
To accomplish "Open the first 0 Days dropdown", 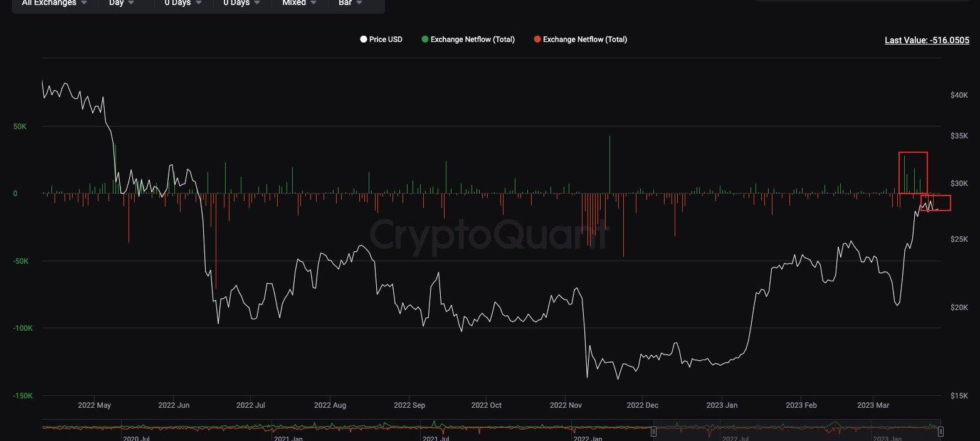I will click(183, 3).
